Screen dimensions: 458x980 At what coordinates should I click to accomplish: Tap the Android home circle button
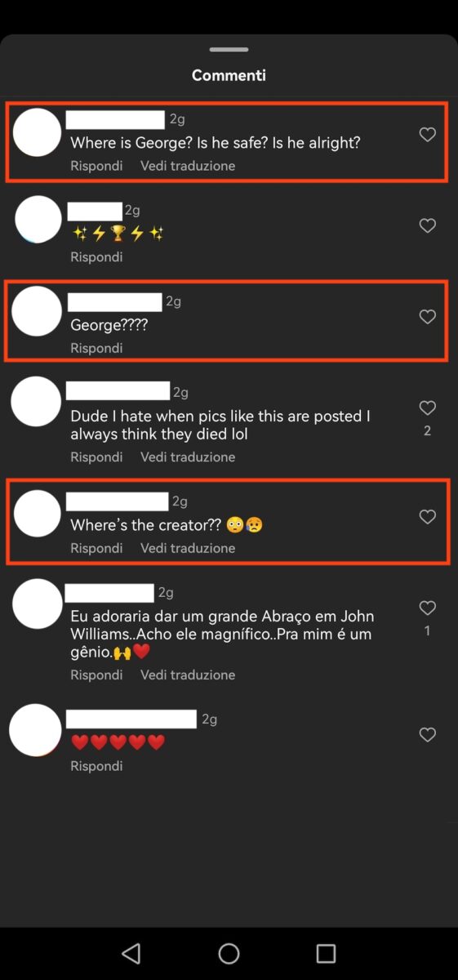pyautogui.click(x=229, y=953)
